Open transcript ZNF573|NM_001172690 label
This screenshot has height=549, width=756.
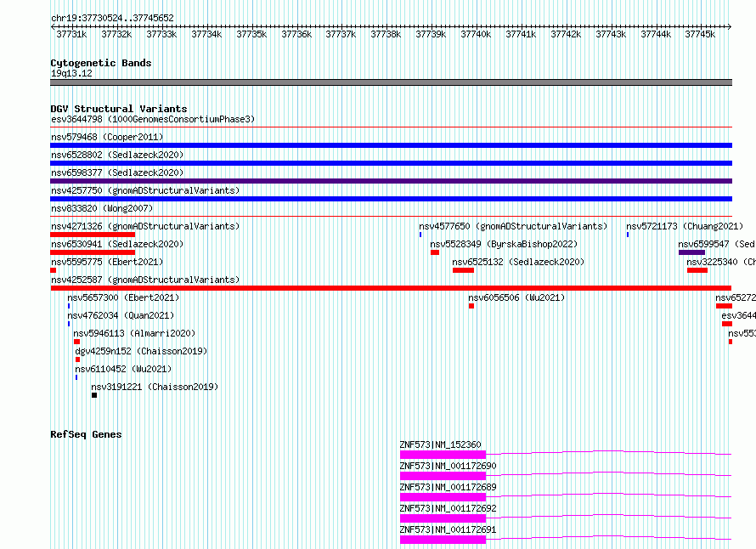point(448,466)
